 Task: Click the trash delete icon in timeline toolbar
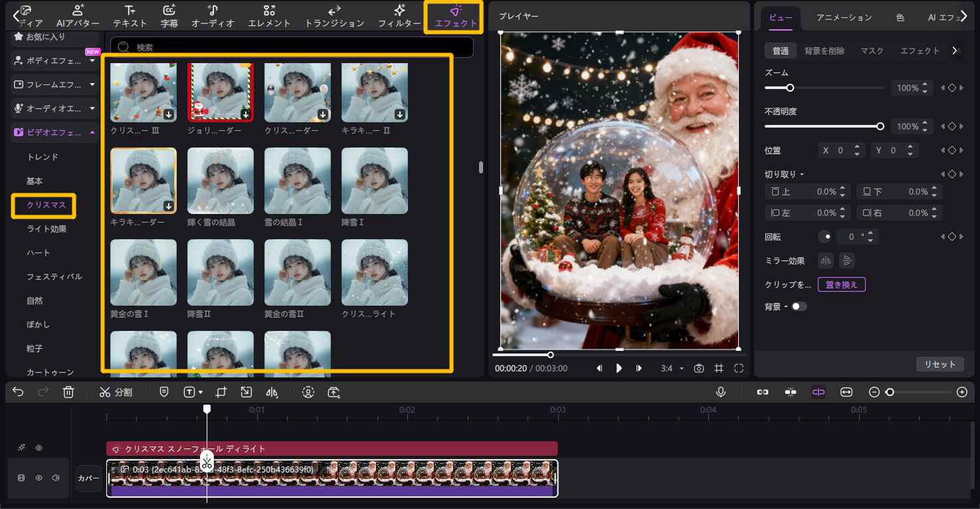68,392
